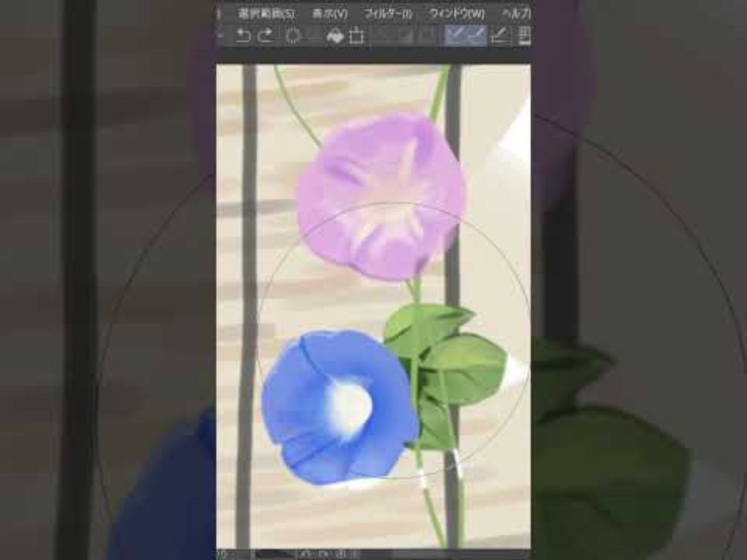Screen dimensions: 747x560
Task: Click the Scale/Rotate transform icon
Action: pyautogui.click(x=356, y=36)
